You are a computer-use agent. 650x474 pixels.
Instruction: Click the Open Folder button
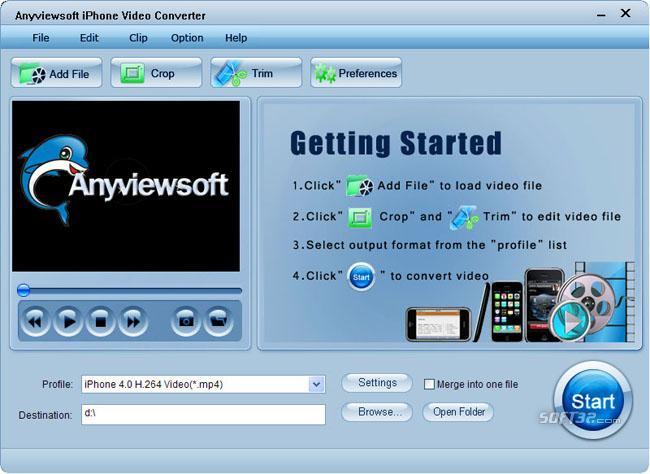(x=458, y=412)
